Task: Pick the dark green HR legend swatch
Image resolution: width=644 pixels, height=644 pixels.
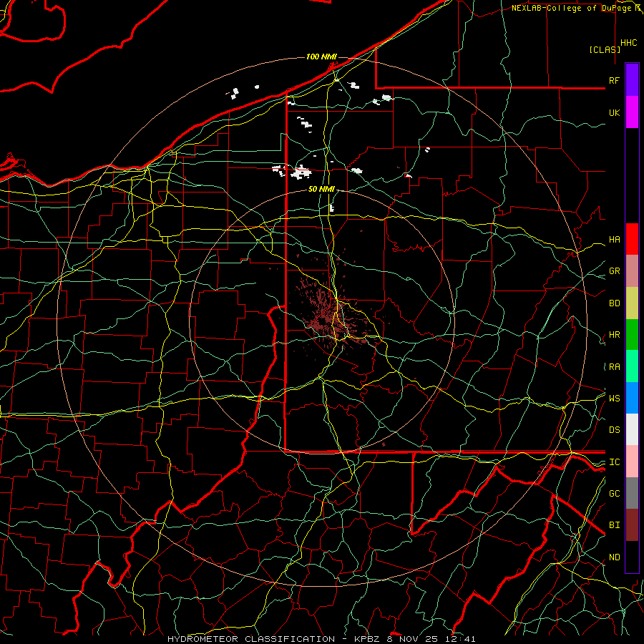Action: click(x=632, y=335)
